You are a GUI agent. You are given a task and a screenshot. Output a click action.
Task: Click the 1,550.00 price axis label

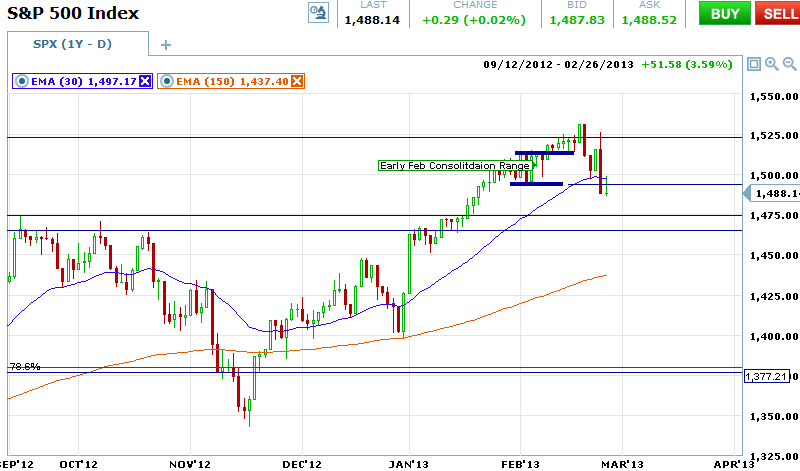(774, 96)
